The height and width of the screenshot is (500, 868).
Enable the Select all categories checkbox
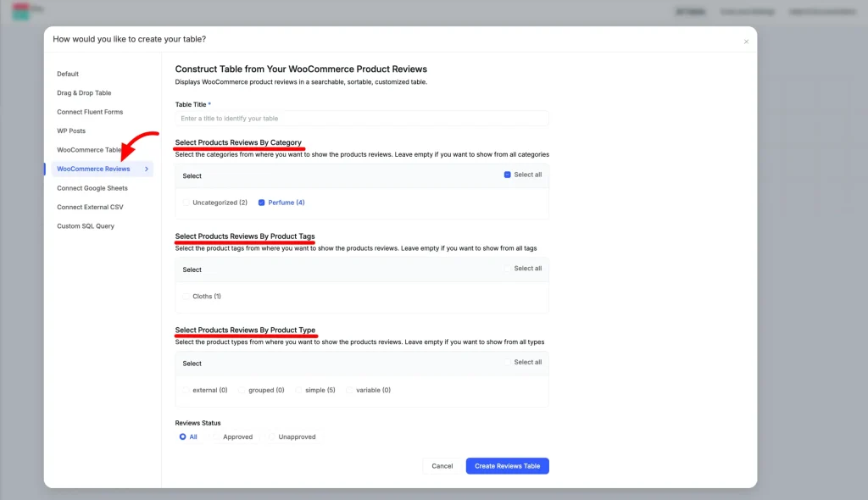click(506, 174)
